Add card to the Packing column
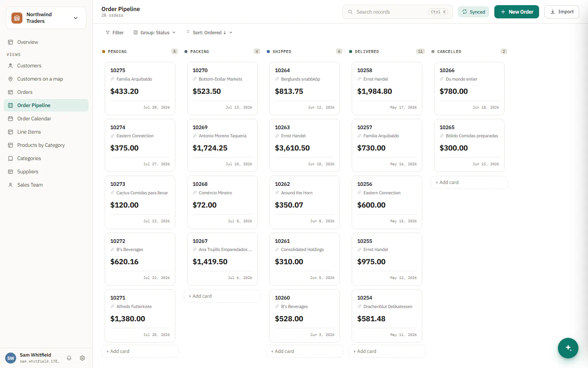588x368 pixels. [222, 296]
